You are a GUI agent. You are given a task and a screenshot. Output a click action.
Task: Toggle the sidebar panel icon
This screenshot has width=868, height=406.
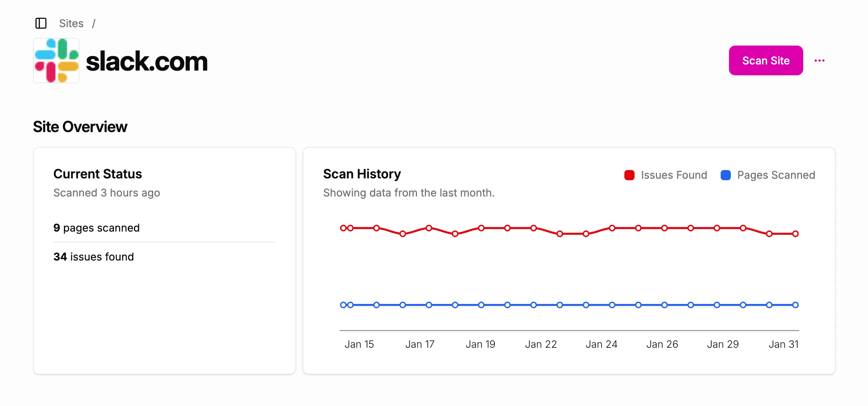tap(41, 24)
